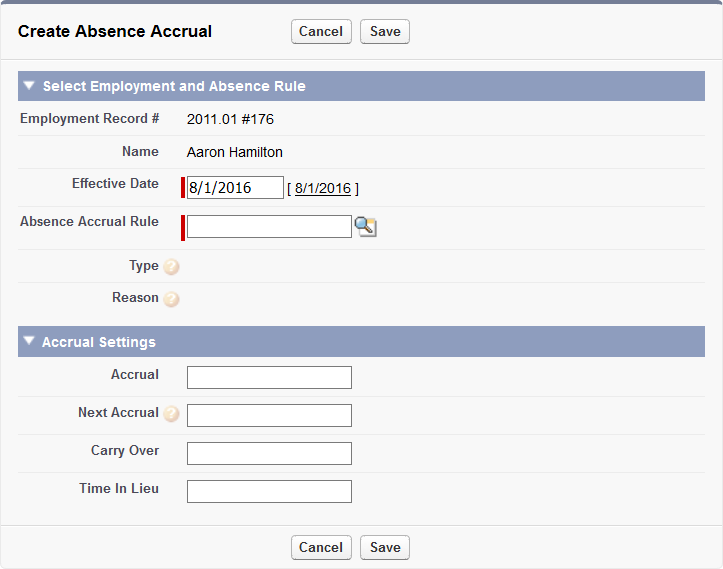Collapse the Select Employment and Absence Rule section
The height and width of the screenshot is (569, 723).
tap(29, 86)
